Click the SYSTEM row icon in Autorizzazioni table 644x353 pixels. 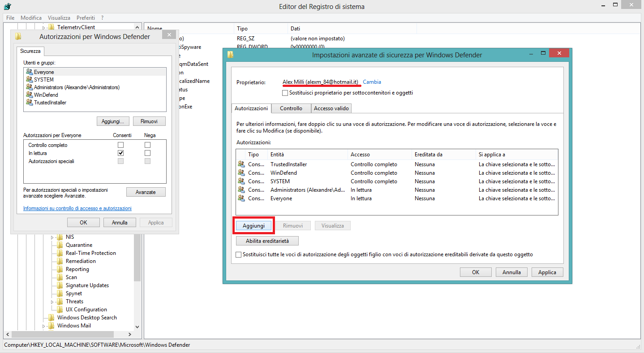(242, 181)
